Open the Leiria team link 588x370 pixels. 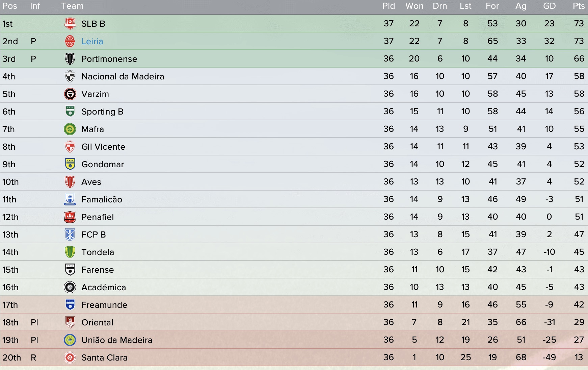[92, 41]
